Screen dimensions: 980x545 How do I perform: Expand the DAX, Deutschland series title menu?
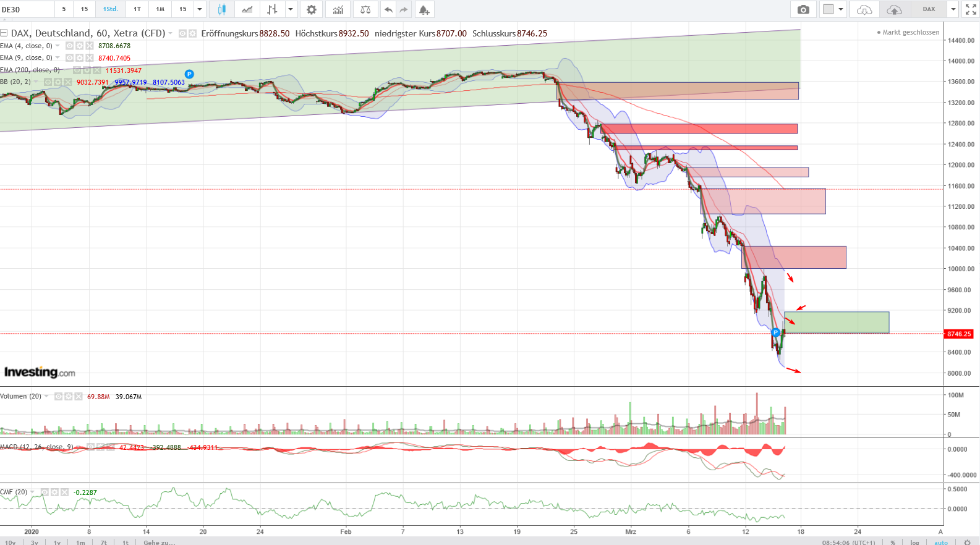(171, 33)
